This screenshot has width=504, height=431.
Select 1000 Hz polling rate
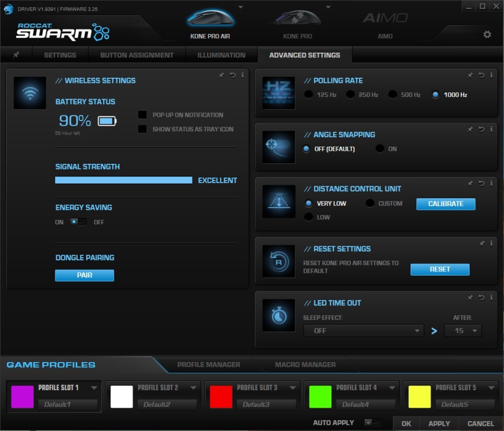436,94
